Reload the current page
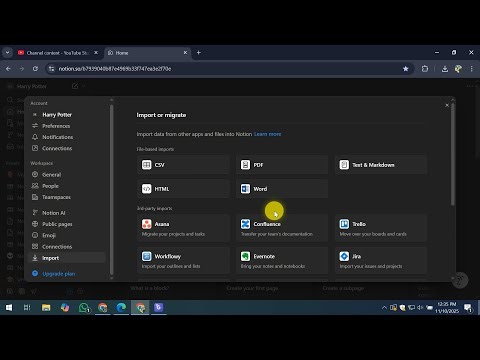Screen dimensions: 480x360 (35, 69)
